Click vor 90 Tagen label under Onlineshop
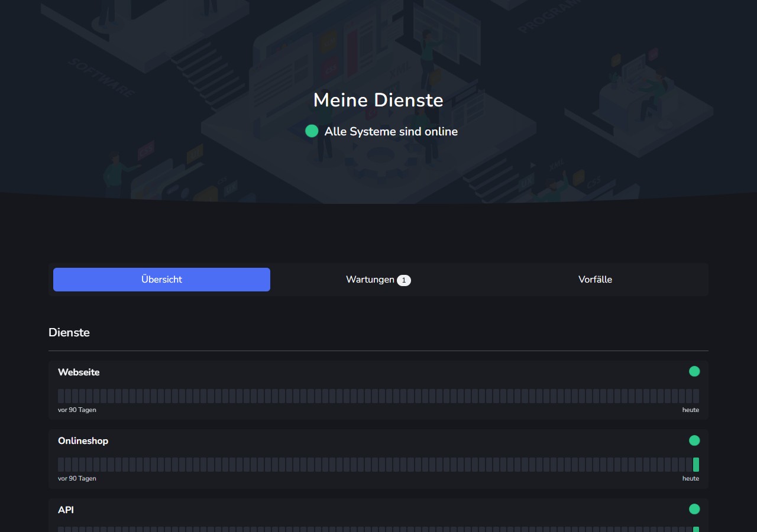Image resolution: width=757 pixels, height=532 pixels. (77, 478)
